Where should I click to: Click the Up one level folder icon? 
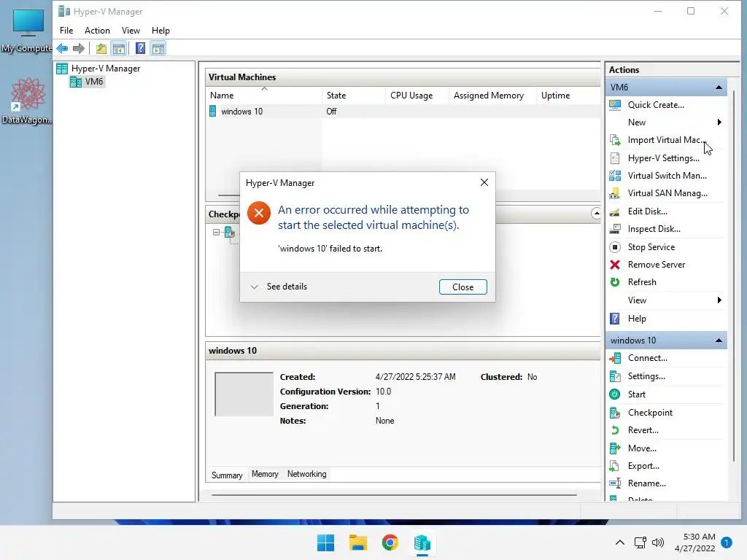pyautogui.click(x=101, y=48)
